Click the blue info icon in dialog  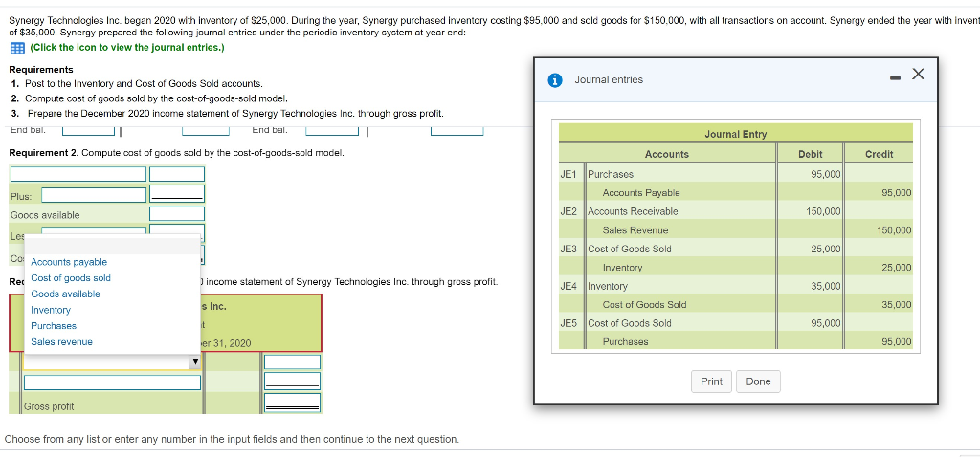click(554, 80)
